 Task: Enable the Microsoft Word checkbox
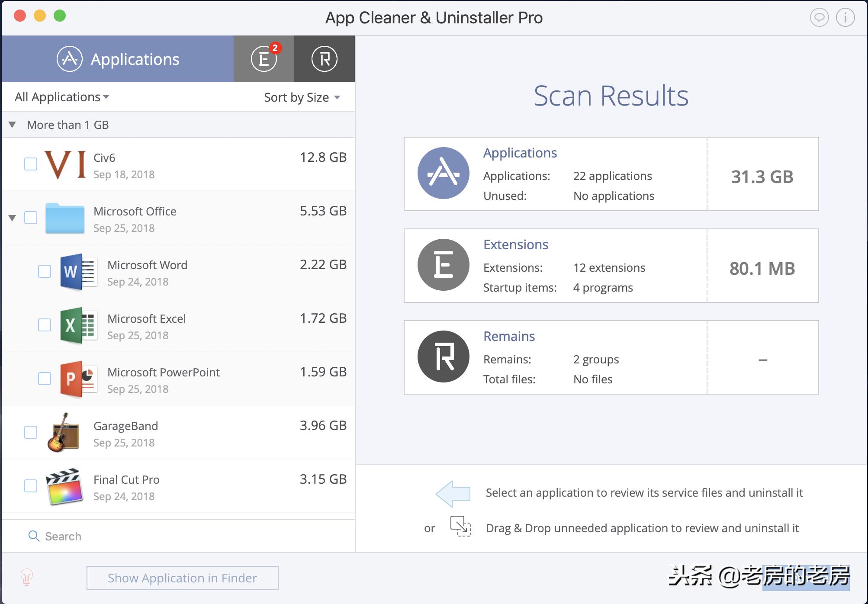pyautogui.click(x=44, y=271)
